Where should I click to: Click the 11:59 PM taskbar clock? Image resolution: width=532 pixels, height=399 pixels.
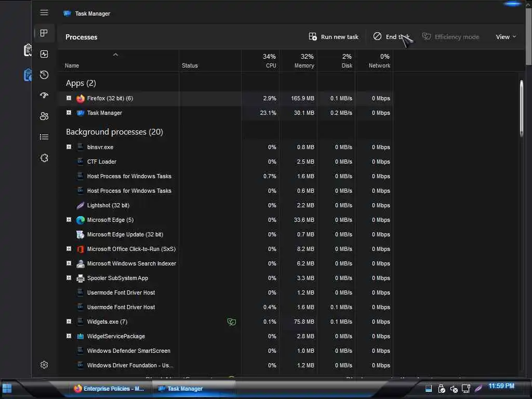[501, 386]
